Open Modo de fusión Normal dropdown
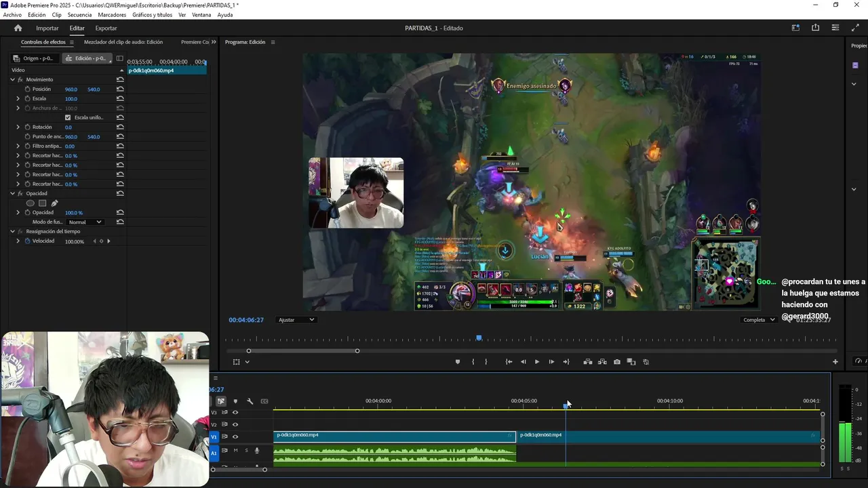 (x=85, y=222)
